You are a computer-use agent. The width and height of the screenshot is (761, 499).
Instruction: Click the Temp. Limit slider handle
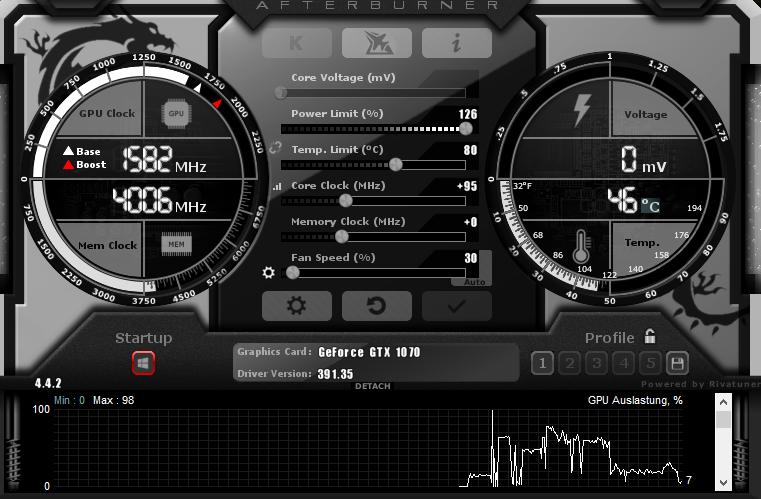396,165
